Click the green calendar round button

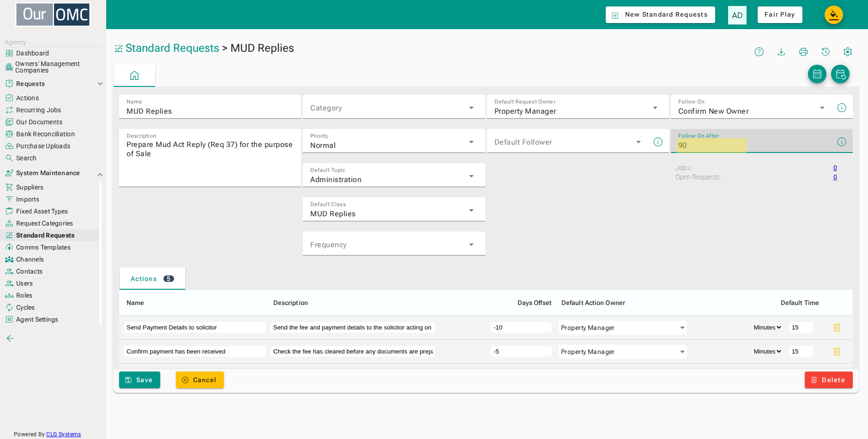[817, 74]
